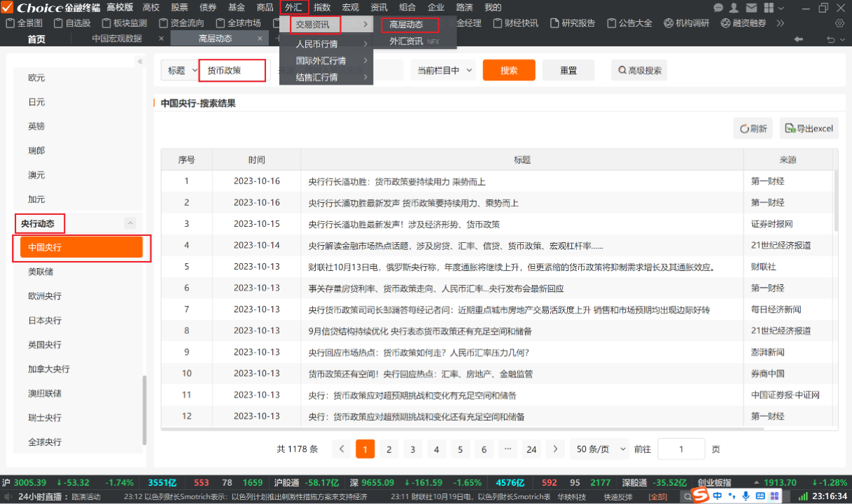The image size is (852, 504).
Task: Open the 50条/页 page size dropdown
Action: click(597, 449)
